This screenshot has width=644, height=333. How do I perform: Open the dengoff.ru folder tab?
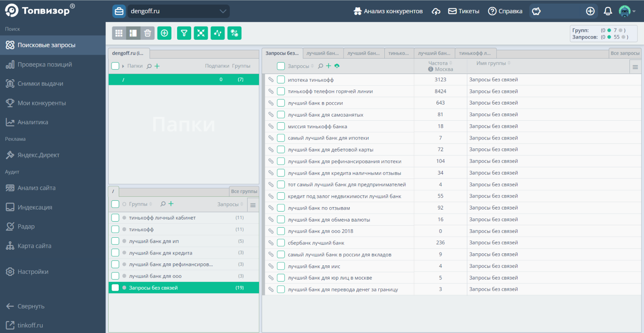(128, 53)
